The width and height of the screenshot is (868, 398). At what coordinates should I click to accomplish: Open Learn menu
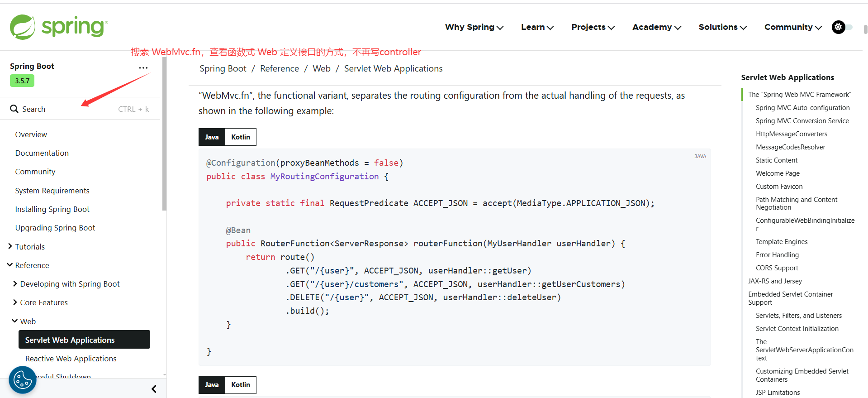537,27
